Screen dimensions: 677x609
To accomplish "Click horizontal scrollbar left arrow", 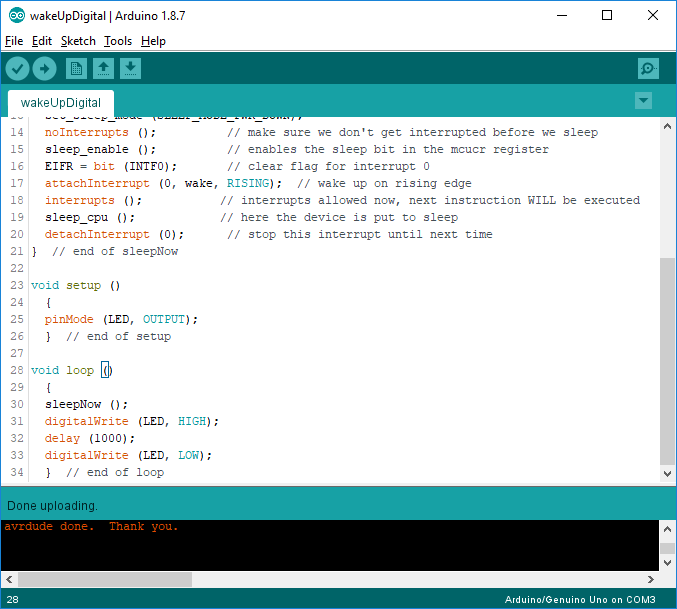I will [x=9, y=579].
